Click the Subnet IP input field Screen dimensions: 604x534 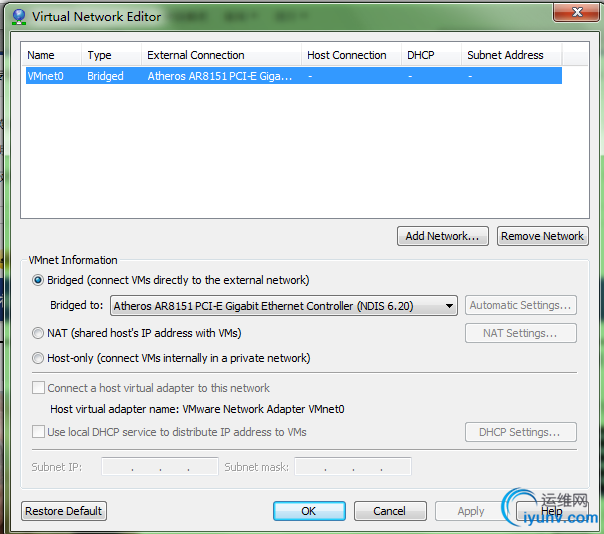(x=160, y=467)
